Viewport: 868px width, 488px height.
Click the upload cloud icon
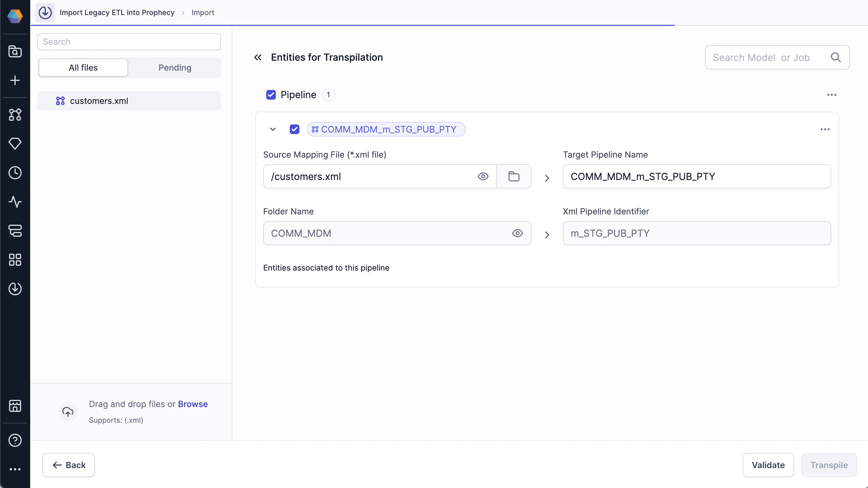click(x=68, y=411)
